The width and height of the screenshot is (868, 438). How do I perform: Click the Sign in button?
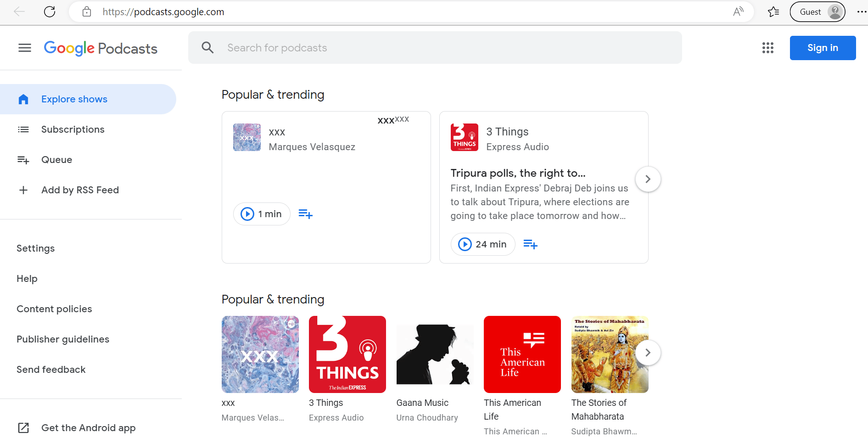click(823, 48)
